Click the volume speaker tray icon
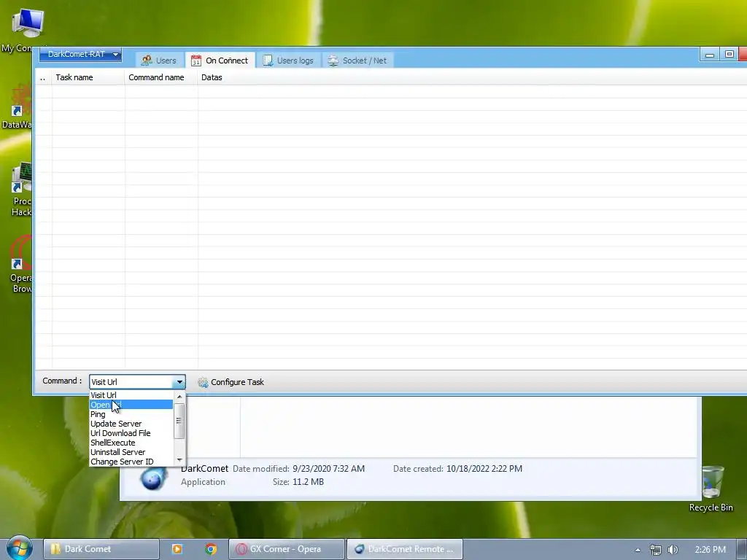This screenshot has height=560, width=747. pyautogui.click(x=673, y=550)
